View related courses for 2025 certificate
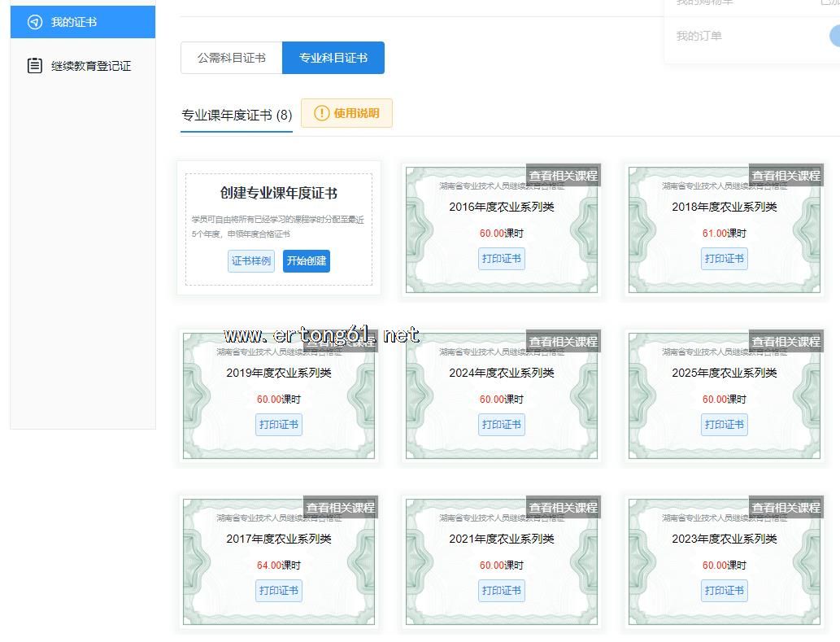Screen dimensions: 840x642 point(786,342)
